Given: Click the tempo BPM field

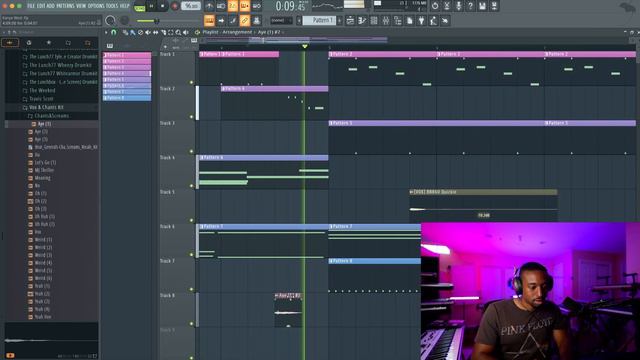Looking at the screenshot, I should pos(191,6).
